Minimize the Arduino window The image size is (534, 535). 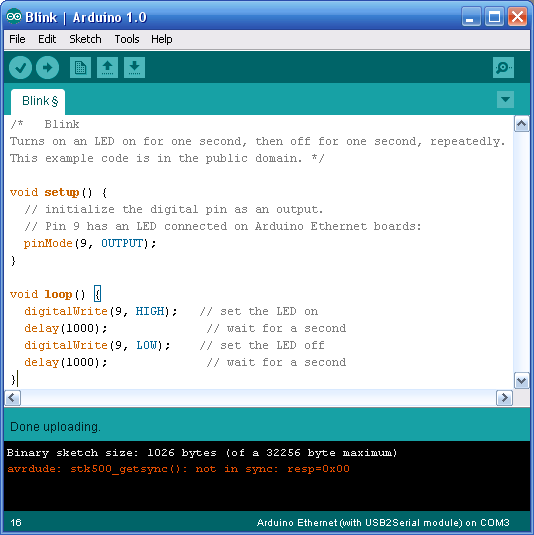click(471, 17)
